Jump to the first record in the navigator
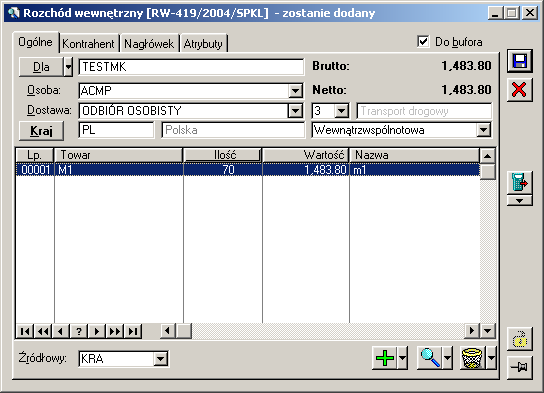The width and height of the screenshot is (544, 393). pos(25,331)
